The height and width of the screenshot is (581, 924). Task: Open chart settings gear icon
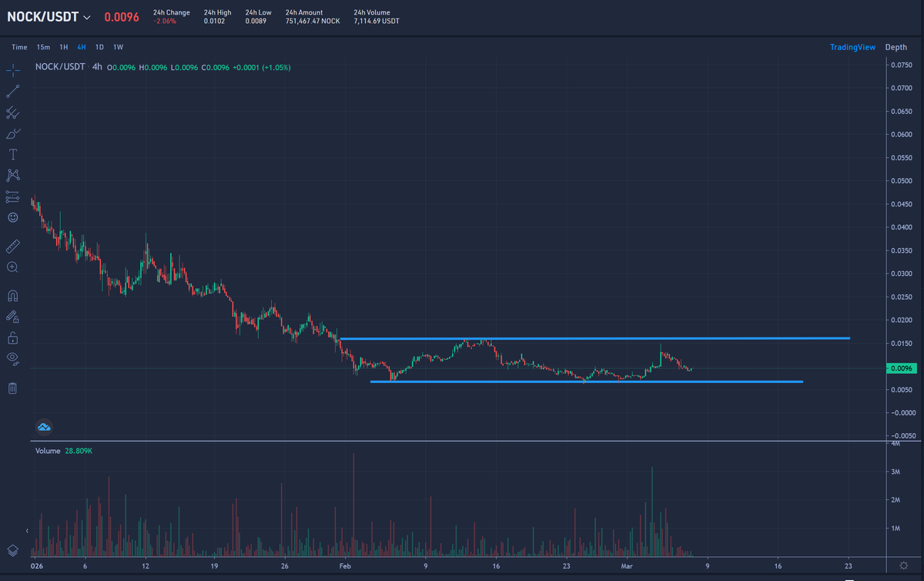click(x=902, y=566)
